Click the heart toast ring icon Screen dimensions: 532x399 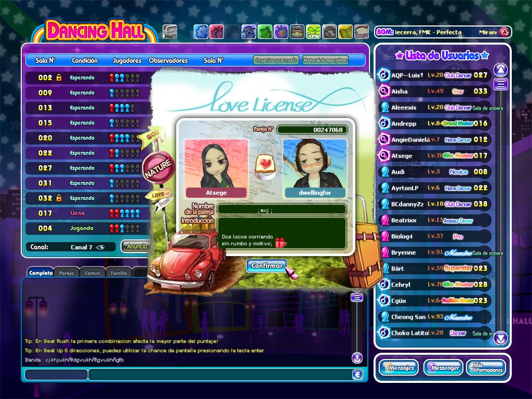265,166
